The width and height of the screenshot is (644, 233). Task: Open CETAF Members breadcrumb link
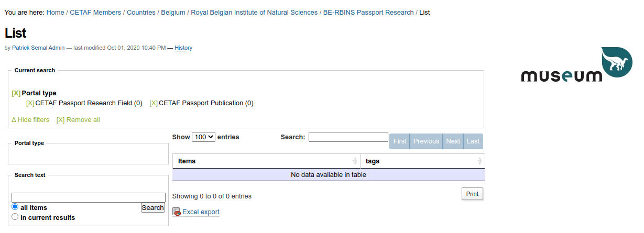click(x=95, y=12)
